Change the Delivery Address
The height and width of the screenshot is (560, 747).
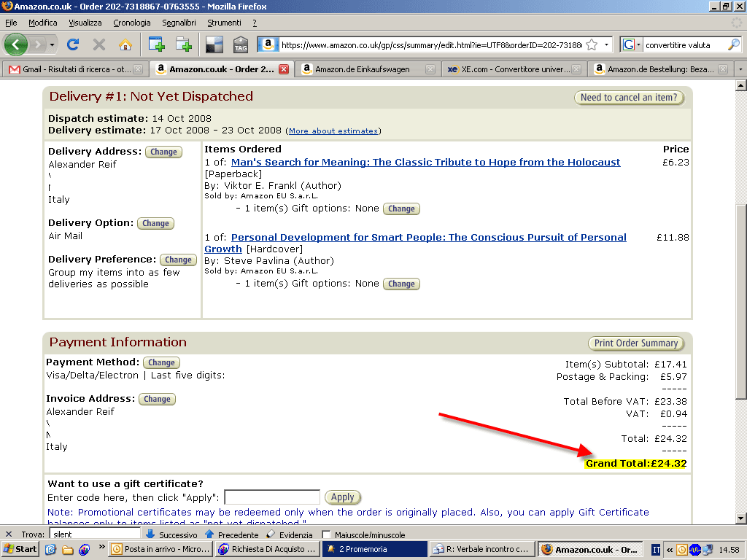pos(163,152)
